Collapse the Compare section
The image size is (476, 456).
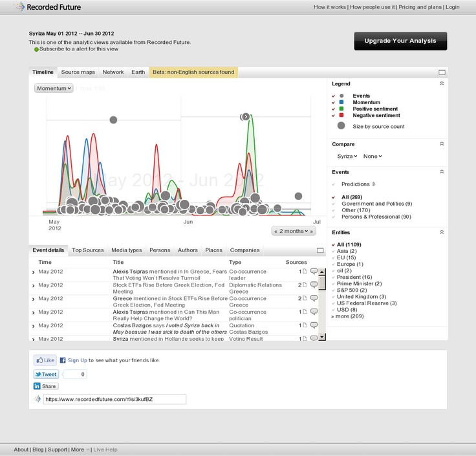pos(442,144)
